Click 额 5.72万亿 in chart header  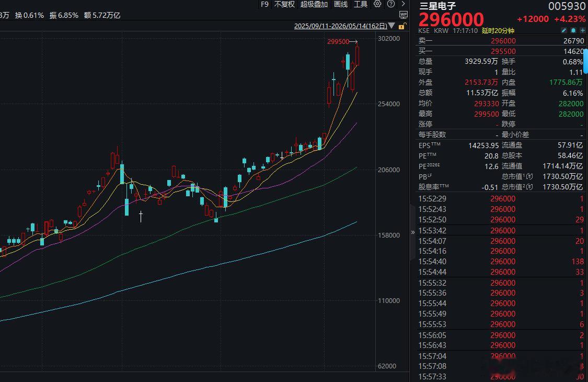[102, 15]
